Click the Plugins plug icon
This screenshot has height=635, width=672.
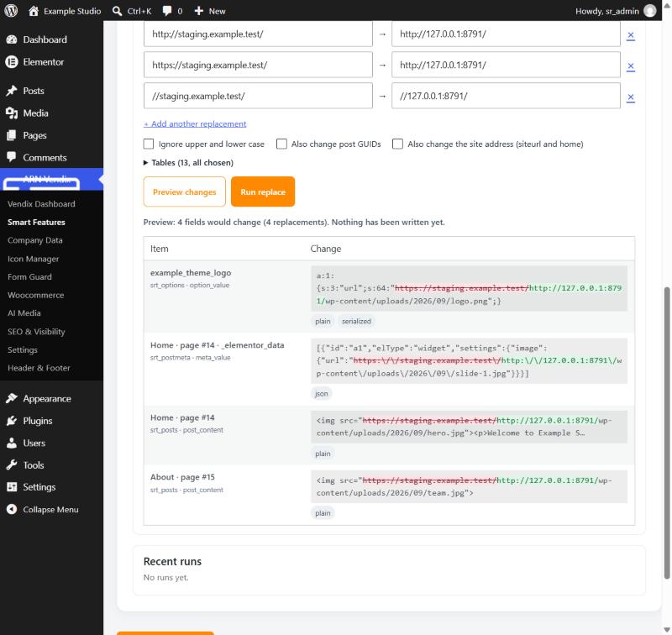pyautogui.click(x=12, y=420)
